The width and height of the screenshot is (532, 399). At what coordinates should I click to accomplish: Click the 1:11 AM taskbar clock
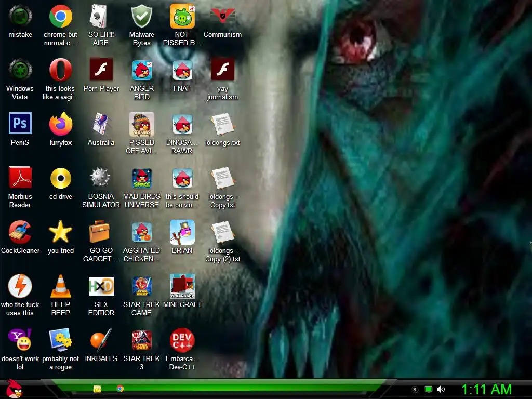point(486,390)
